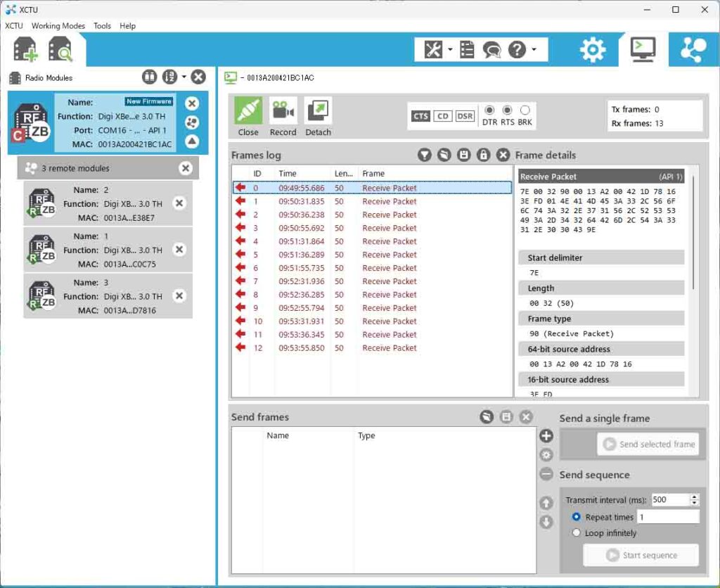Viewport: 720px width, 588px height.
Task: Click the DSR status indicator
Action: (465, 116)
